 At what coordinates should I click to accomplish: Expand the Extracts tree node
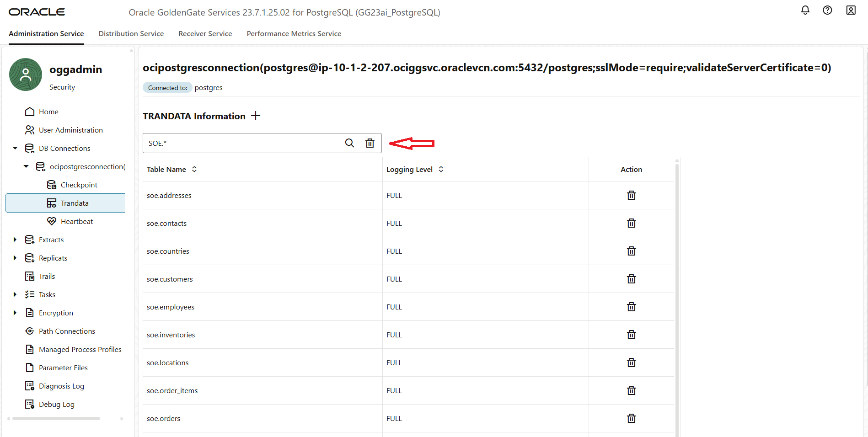click(15, 240)
